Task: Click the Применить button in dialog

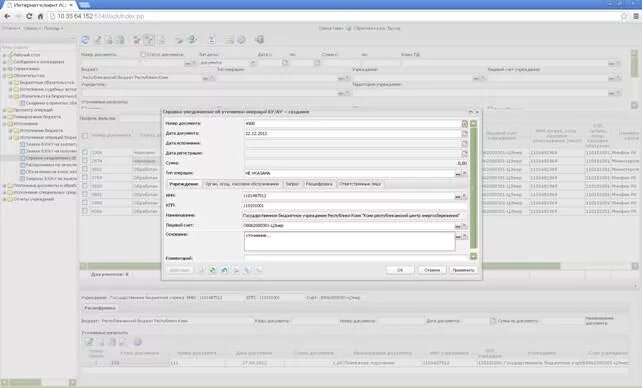Action: (x=463, y=270)
